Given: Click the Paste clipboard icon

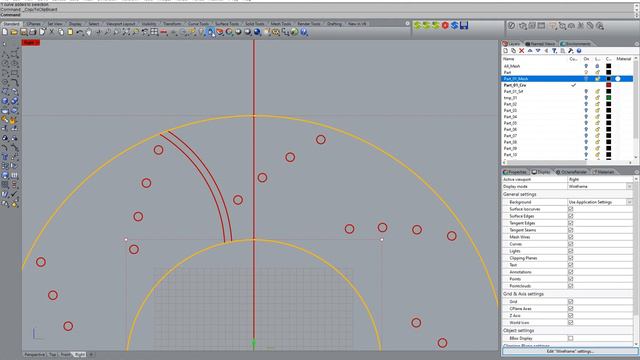Looking at the screenshot, I should click(70, 32).
